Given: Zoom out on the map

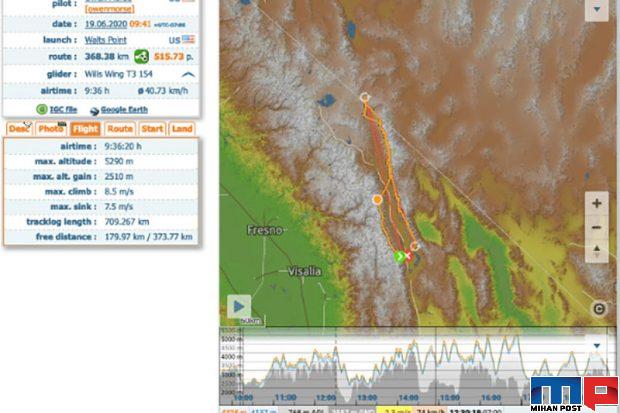Looking at the screenshot, I should pyautogui.click(x=596, y=227).
